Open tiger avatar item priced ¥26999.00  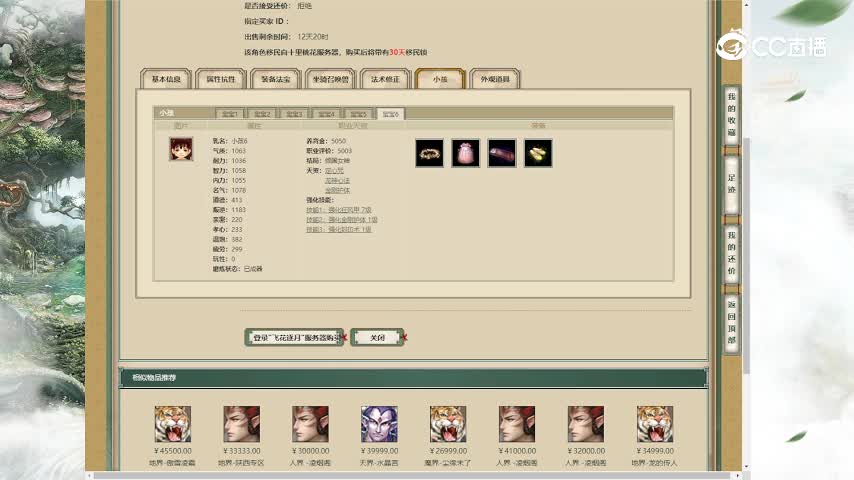click(x=448, y=424)
